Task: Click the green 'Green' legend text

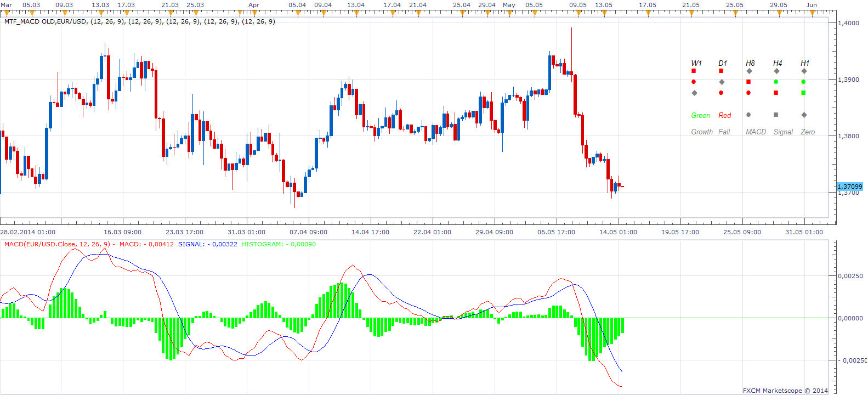Action: 701,115
